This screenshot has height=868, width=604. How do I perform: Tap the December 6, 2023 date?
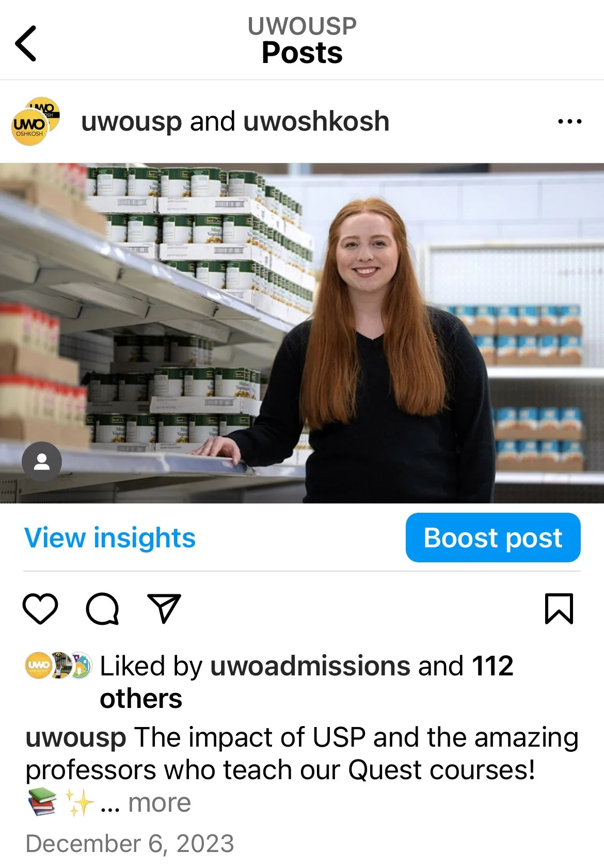(x=130, y=844)
